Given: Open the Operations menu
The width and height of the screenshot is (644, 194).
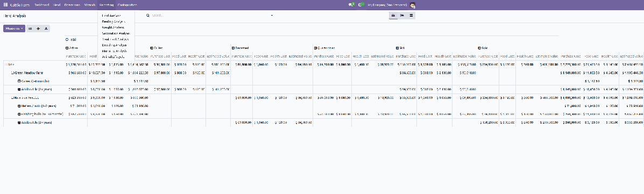Looking at the screenshot, I should (72, 5).
